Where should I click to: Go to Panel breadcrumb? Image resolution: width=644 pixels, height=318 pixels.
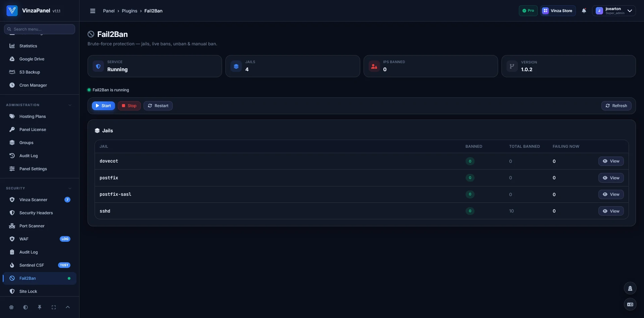click(109, 11)
